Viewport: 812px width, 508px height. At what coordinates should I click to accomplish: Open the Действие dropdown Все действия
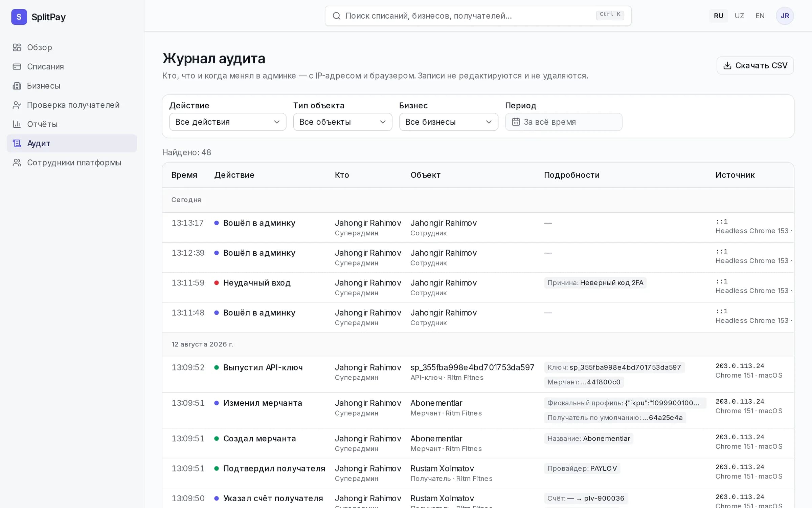pos(228,122)
